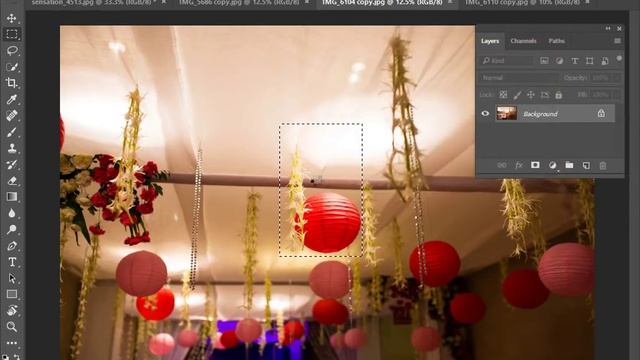Collapse the Layers panel with double arrows
Image resolution: width=640 pixels, height=360 pixels.
pyautogui.click(x=608, y=28)
